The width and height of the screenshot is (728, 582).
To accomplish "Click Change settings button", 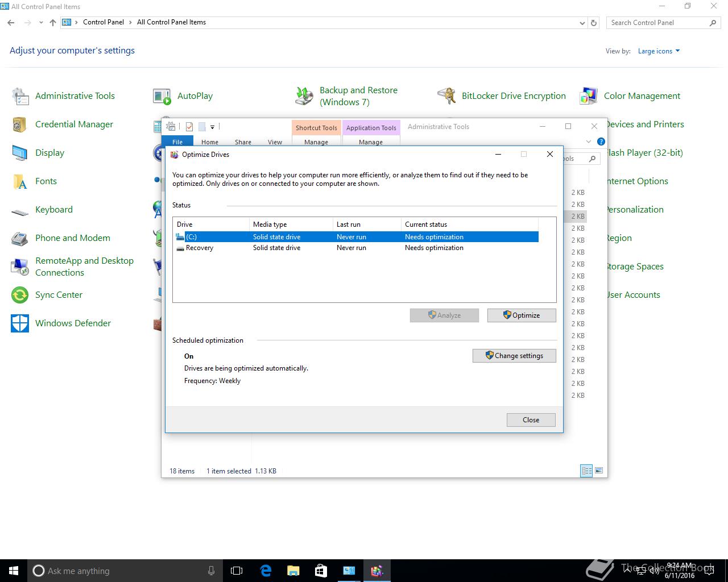I will [x=514, y=356].
